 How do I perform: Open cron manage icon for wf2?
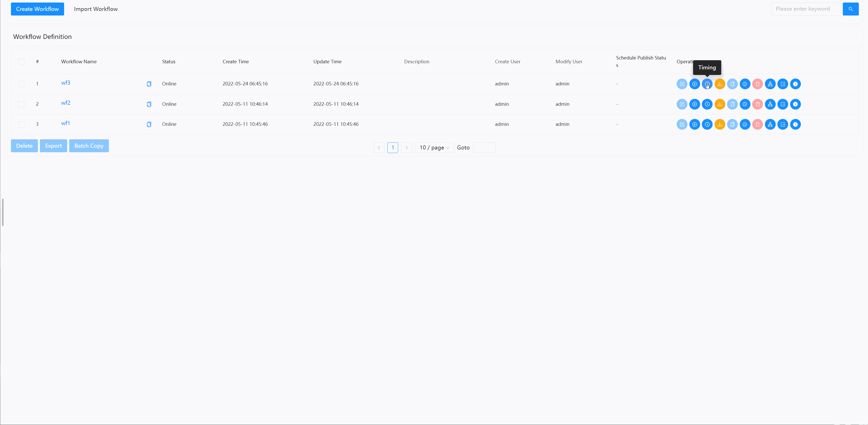coord(745,104)
